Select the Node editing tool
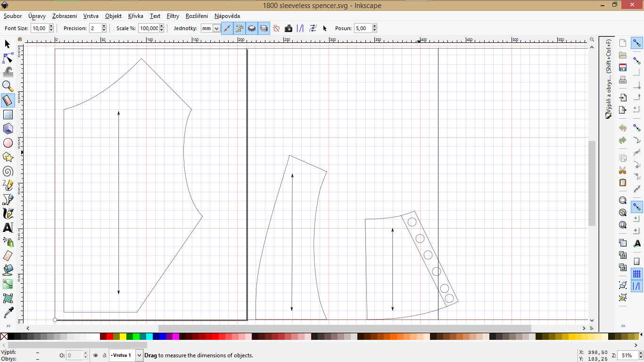 click(7, 58)
